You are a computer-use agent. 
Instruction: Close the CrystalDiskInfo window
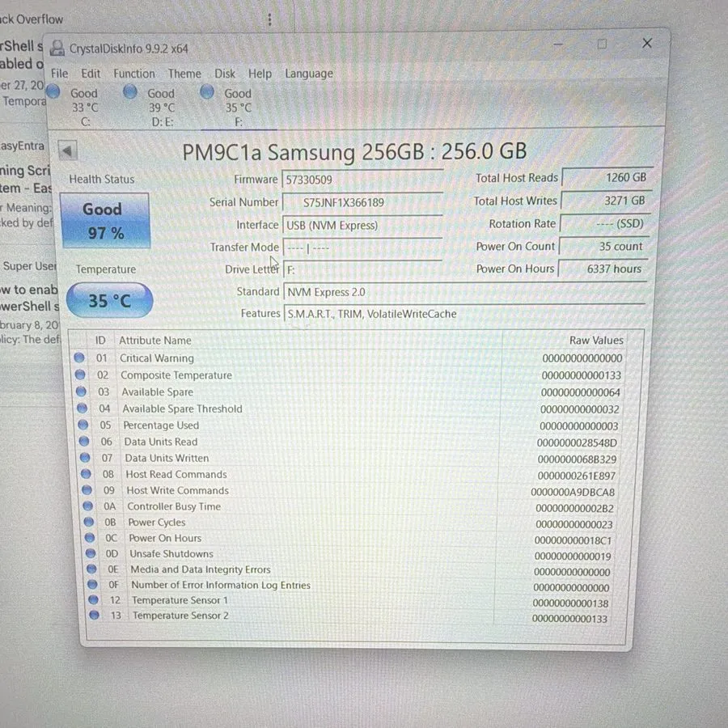tap(647, 43)
